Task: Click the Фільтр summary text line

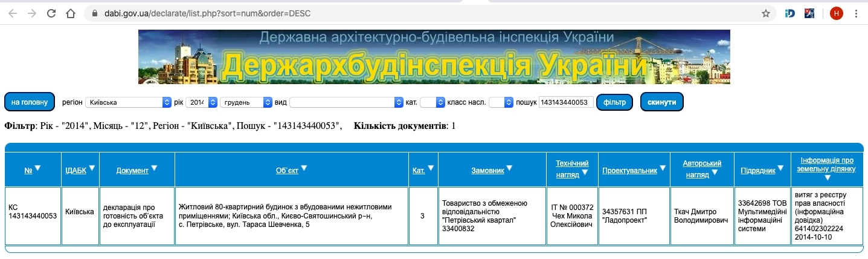Action: click(x=173, y=126)
